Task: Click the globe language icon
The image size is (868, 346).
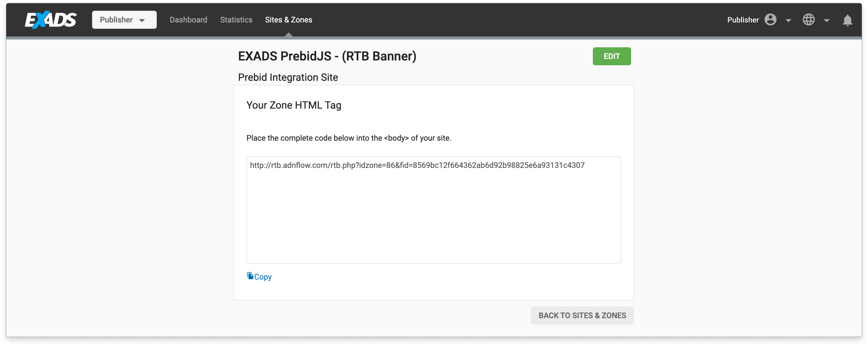Action: point(808,20)
